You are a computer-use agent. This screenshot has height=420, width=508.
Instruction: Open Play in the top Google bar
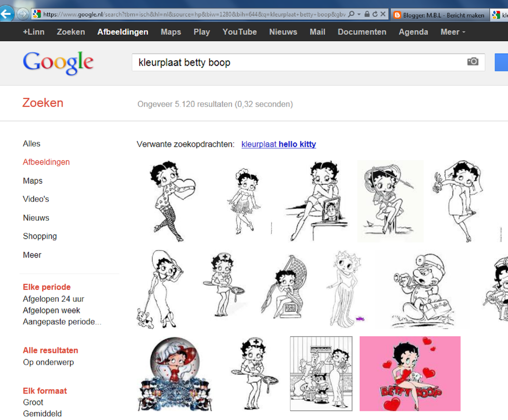(202, 32)
